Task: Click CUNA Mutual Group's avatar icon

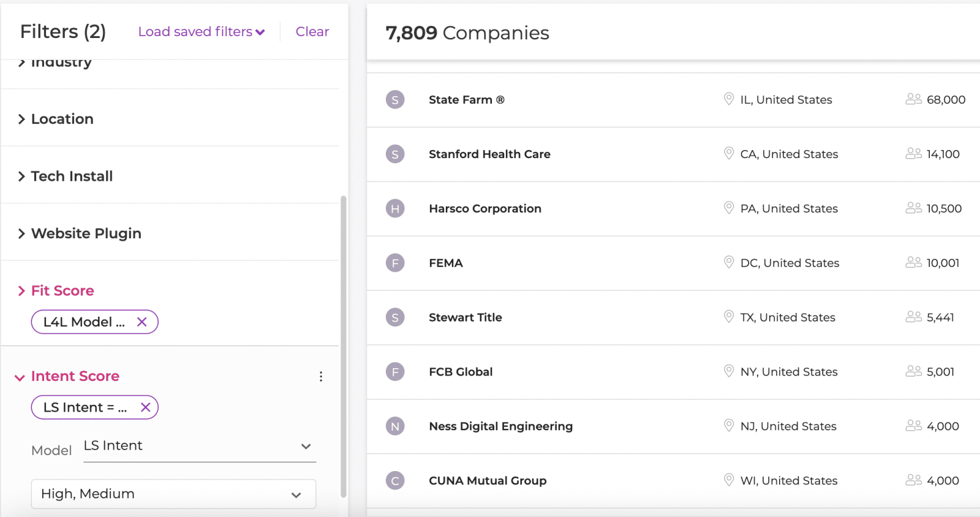Action: pos(395,481)
